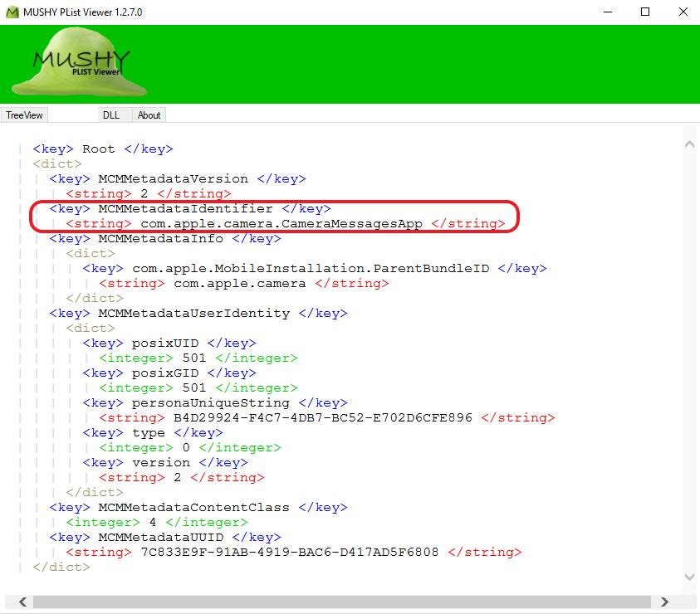
Task: Click the horizontal scrollbar right arrow
Action: click(664, 602)
